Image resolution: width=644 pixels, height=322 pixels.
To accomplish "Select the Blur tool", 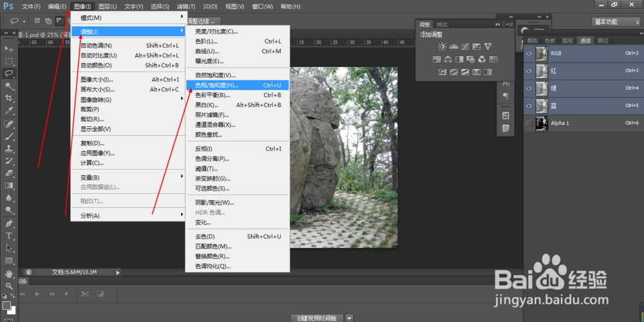I will (8, 198).
